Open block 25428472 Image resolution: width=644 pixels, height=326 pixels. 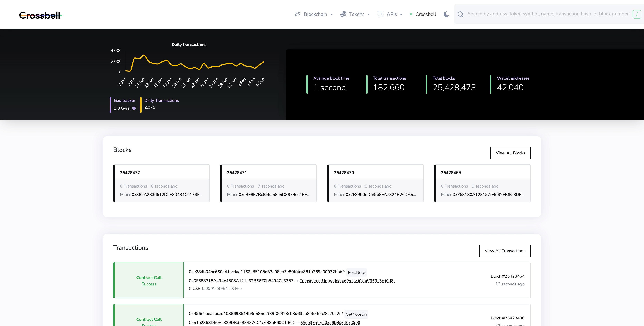(x=130, y=173)
